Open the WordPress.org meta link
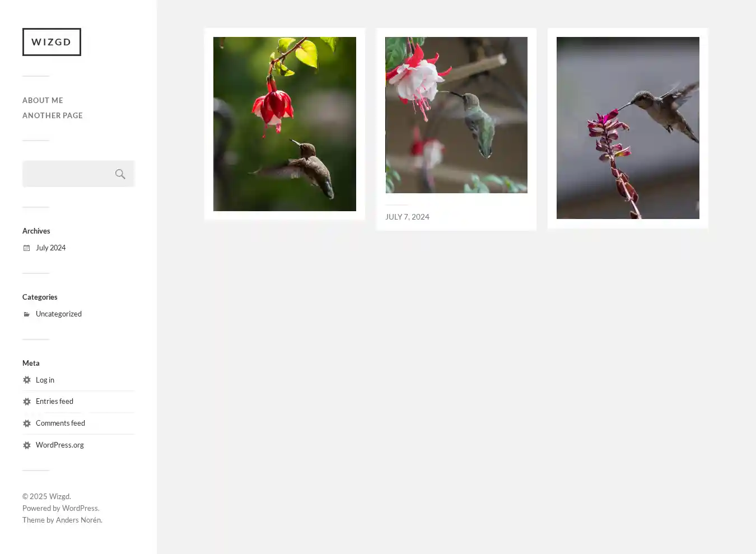Image resolution: width=756 pixels, height=554 pixels. (x=60, y=445)
